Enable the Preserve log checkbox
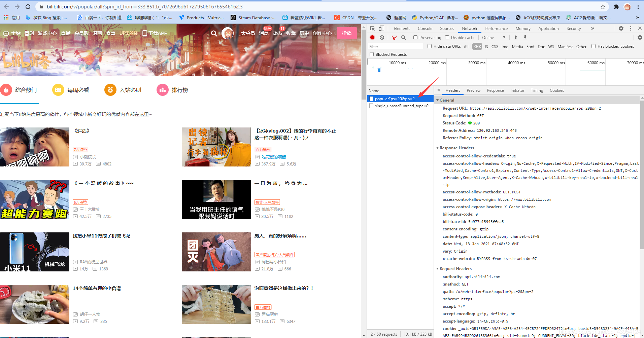The height and width of the screenshot is (338, 644). coord(415,37)
